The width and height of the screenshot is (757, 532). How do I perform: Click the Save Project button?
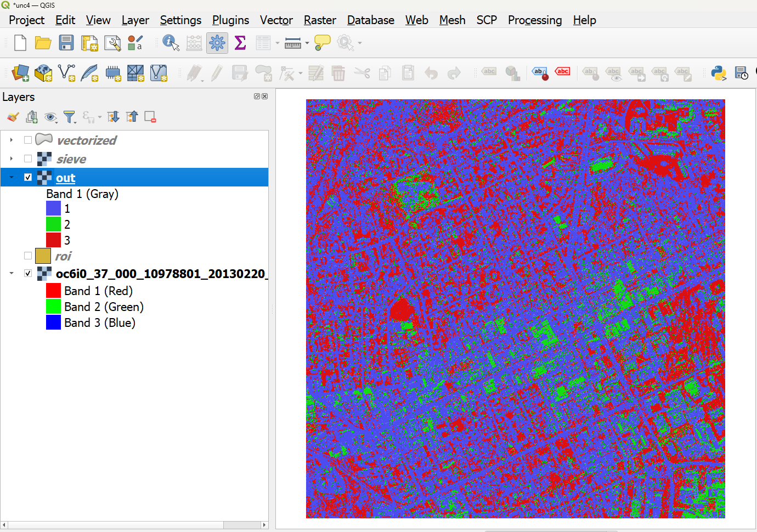pos(66,42)
